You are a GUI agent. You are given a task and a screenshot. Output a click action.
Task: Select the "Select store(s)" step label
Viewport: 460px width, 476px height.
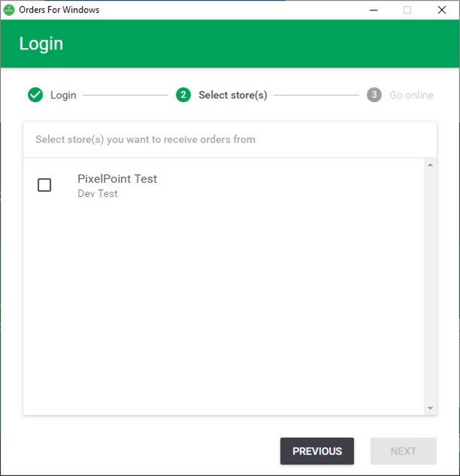tap(232, 96)
